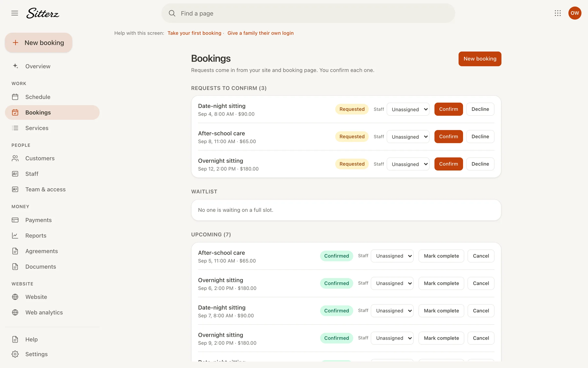Viewport: 588px width, 368px height.
Task: Click the Reports chart icon
Action: (15, 236)
